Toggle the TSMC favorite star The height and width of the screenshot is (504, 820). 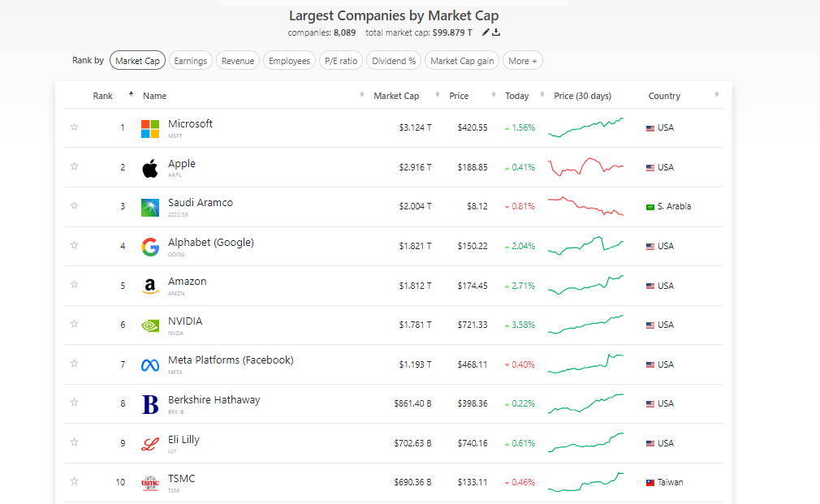(x=74, y=481)
